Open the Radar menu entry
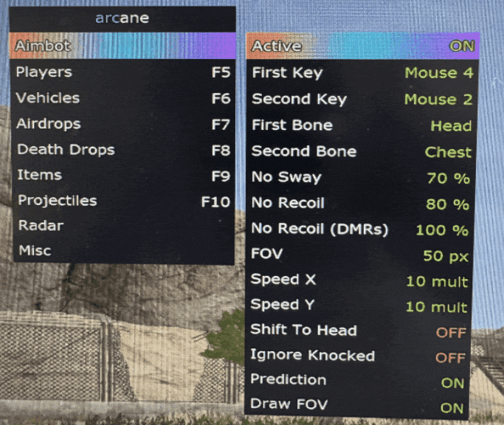The image size is (504, 425). pos(122,226)
